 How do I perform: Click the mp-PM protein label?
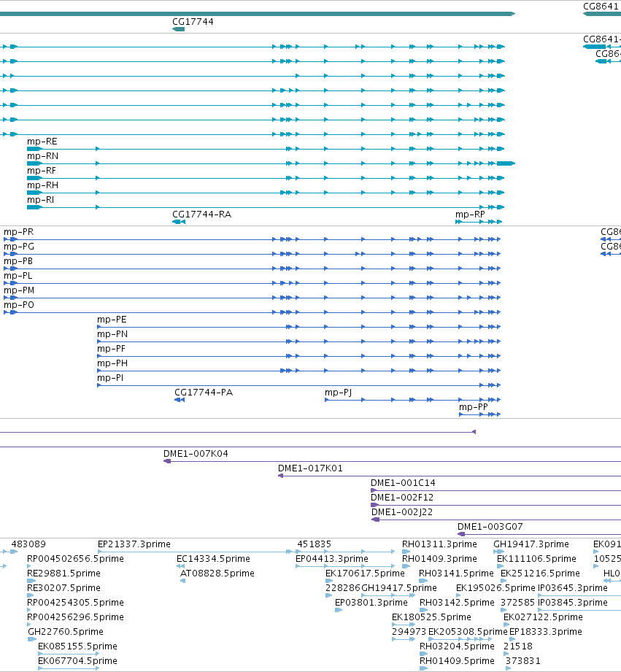coord(19,290)
